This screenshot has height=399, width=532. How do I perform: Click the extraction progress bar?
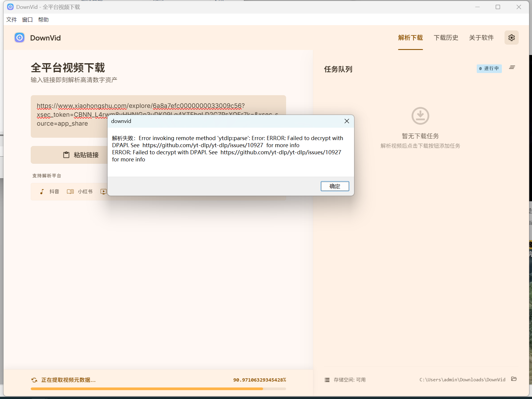pos(158,389)
